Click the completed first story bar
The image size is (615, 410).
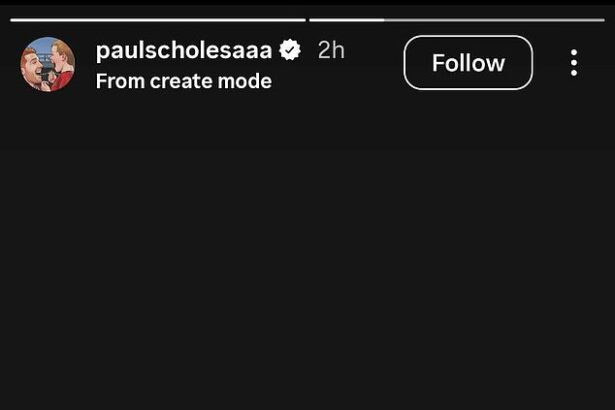click(x=158, y=19)
